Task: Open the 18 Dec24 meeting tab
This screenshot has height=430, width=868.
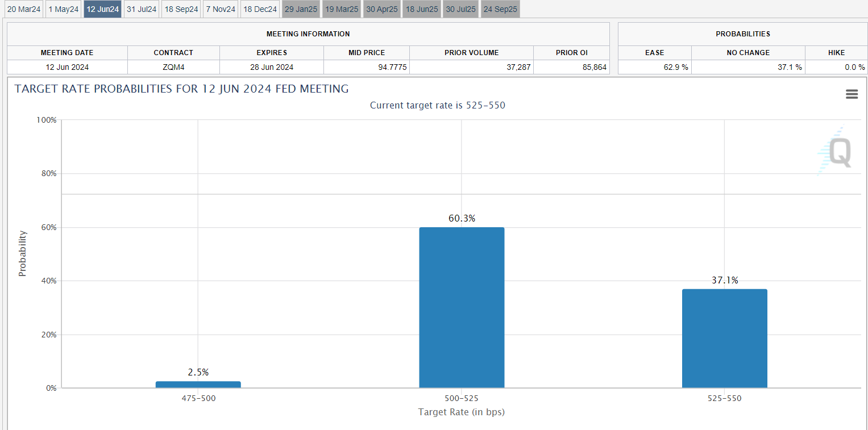Action: (260, 9)
